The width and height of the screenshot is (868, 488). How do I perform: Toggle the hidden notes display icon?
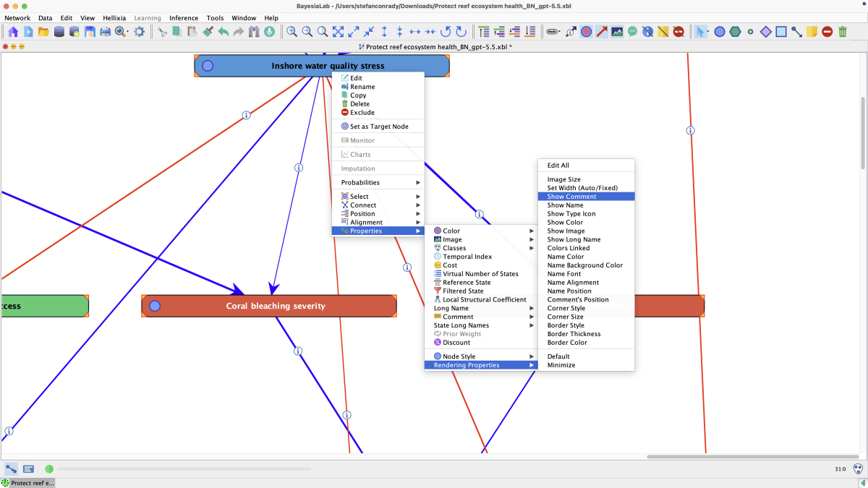tap(663, 32)
